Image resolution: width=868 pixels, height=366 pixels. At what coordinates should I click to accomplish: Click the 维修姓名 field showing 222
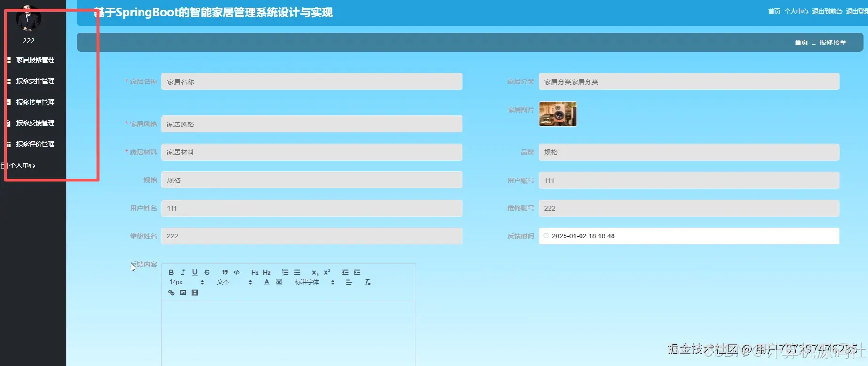tap(312, 236)
